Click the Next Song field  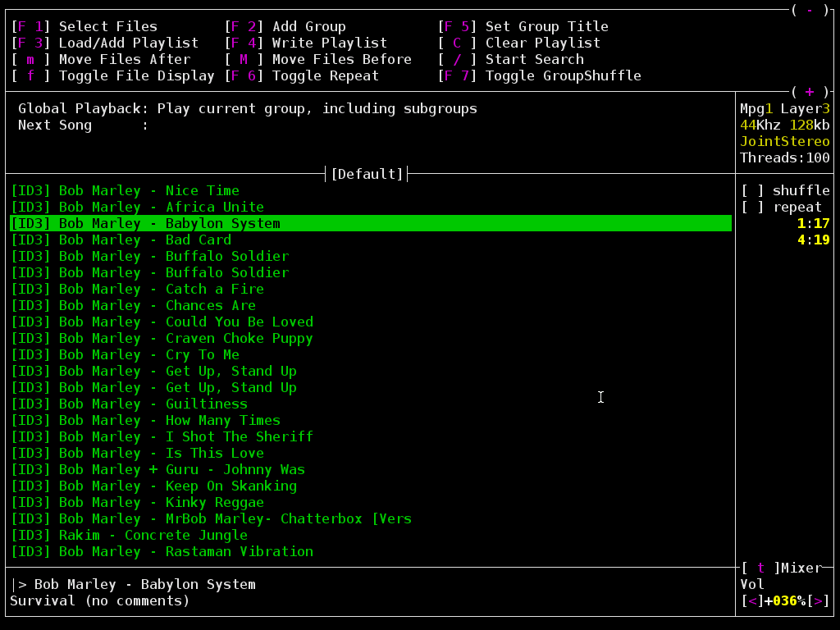click(x=83, y=126)
